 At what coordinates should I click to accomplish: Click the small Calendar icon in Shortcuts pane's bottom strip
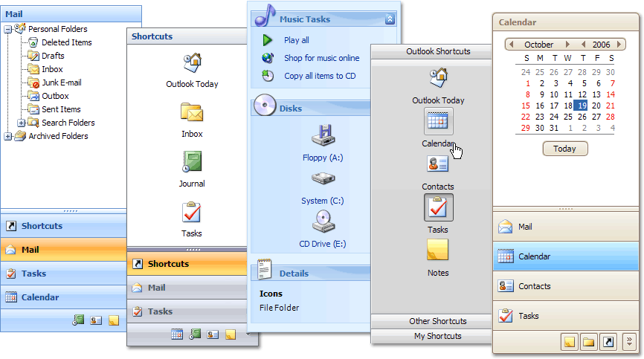coord(177,334)
